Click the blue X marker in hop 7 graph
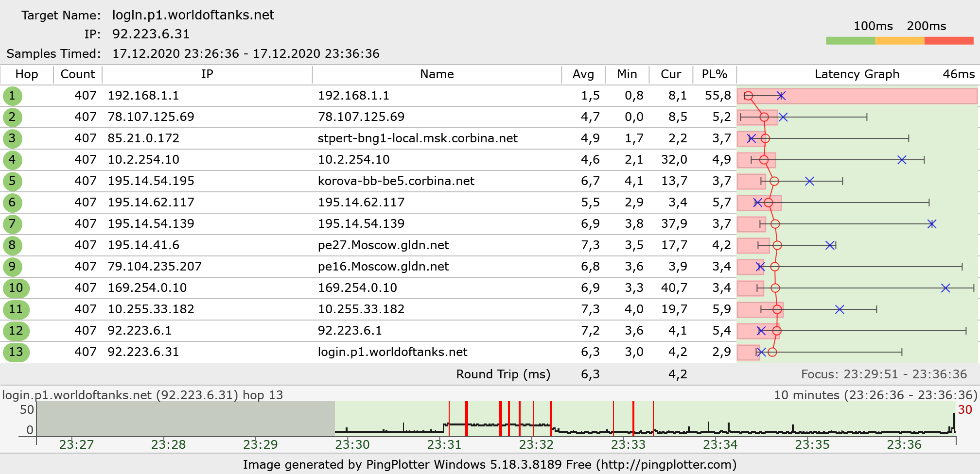 [931, 224]
